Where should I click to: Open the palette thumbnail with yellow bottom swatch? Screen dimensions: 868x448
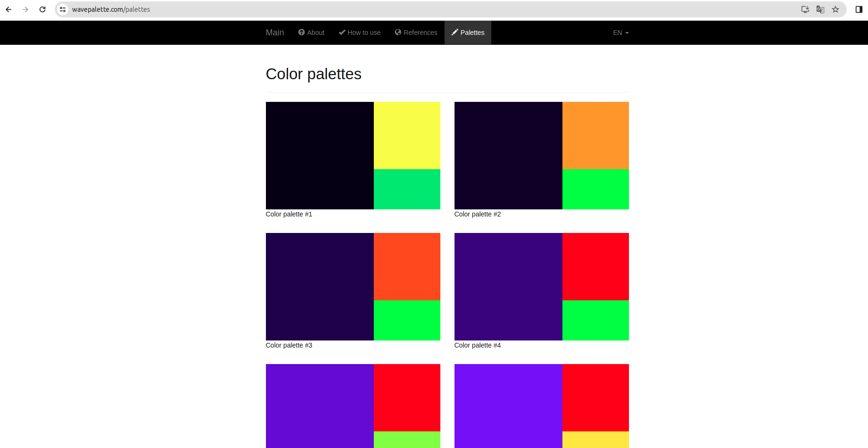542,406
